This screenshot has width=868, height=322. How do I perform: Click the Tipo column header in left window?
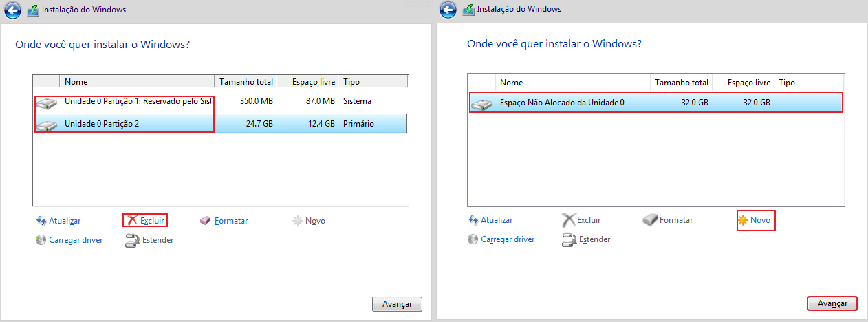click(x=373, y=82)
